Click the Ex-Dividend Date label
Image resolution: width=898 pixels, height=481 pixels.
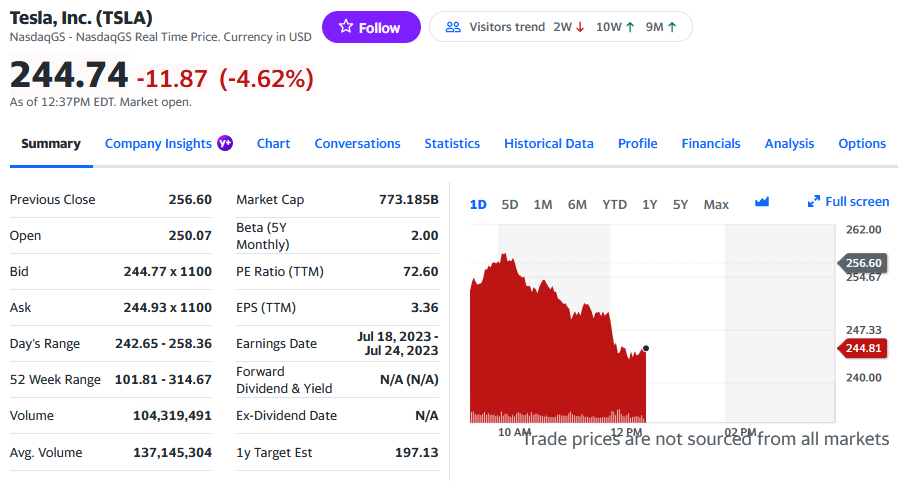[x=286, y=416]
